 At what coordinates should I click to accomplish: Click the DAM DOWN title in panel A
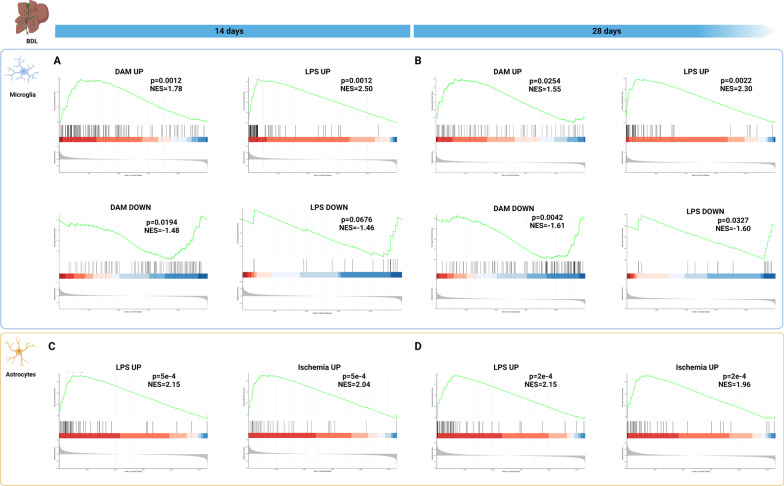point(130,207)
